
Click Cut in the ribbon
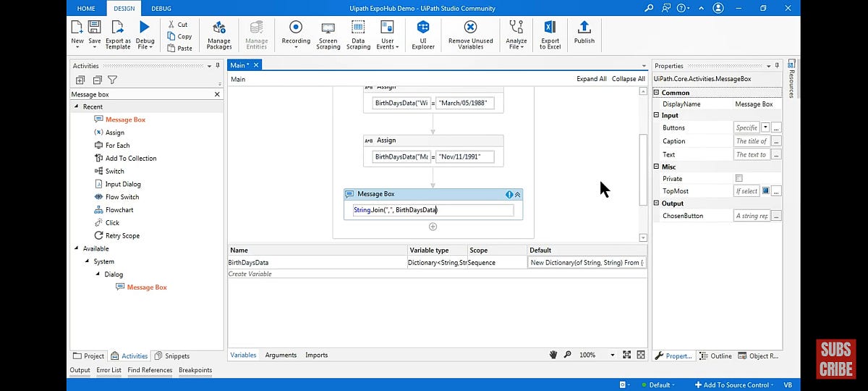click(178, 25)
